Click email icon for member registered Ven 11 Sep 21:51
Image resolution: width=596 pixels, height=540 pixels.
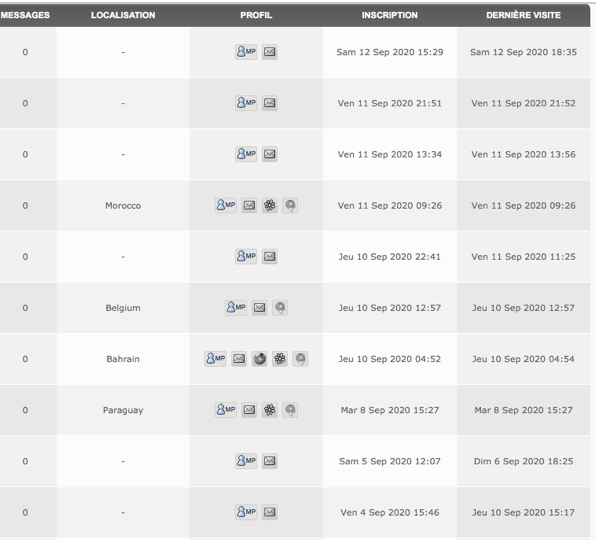(x=270, y=103)
